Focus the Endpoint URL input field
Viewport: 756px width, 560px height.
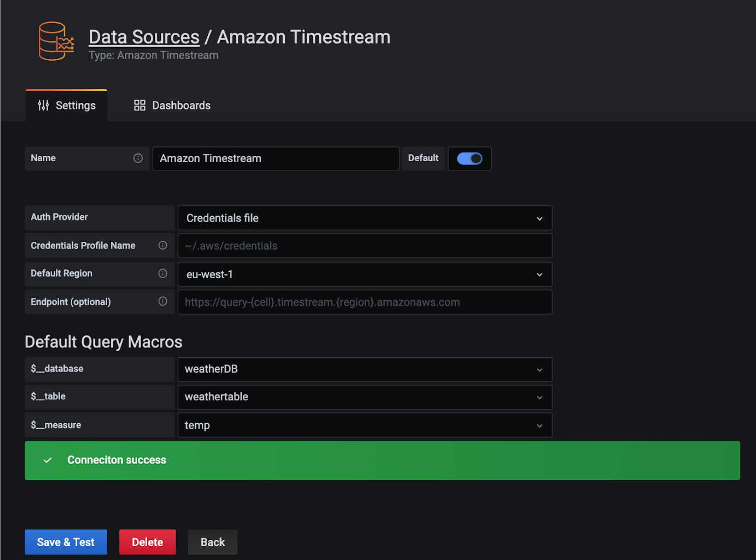click(x=365, y=302)
